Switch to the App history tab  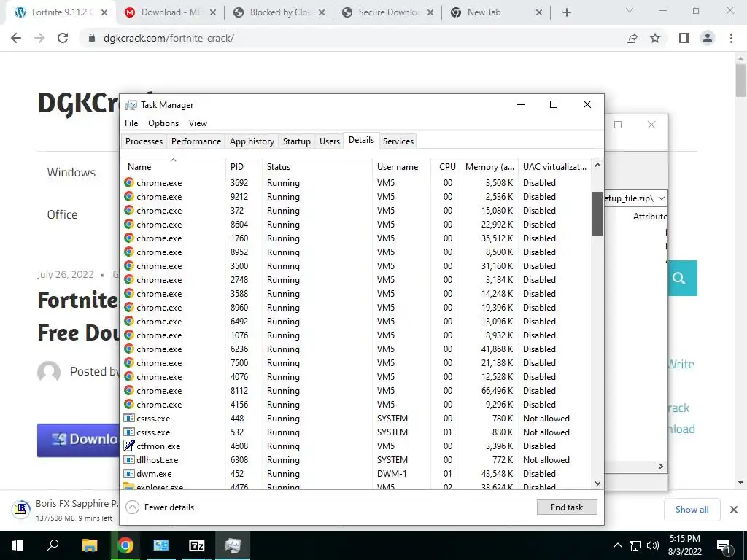pos(252,141)
